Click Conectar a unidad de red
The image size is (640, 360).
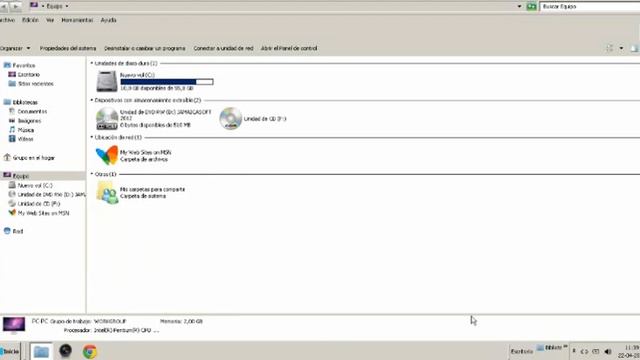click(x=223, y=48)
